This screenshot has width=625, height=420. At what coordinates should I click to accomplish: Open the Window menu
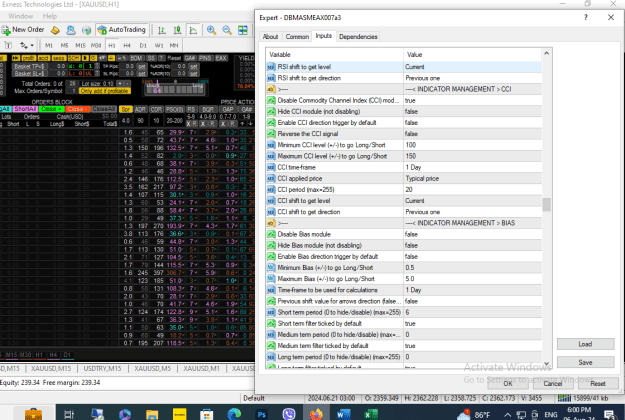[20, 16]
